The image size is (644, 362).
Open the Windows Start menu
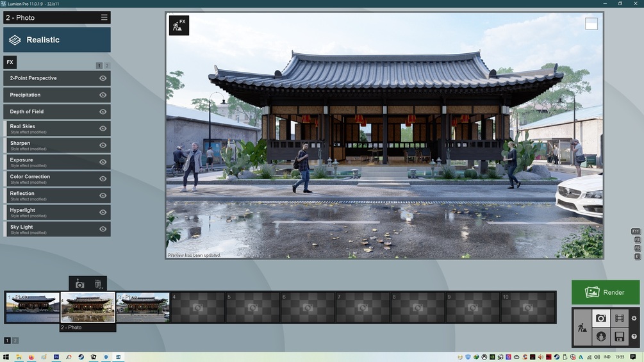(x=6, y=357)
